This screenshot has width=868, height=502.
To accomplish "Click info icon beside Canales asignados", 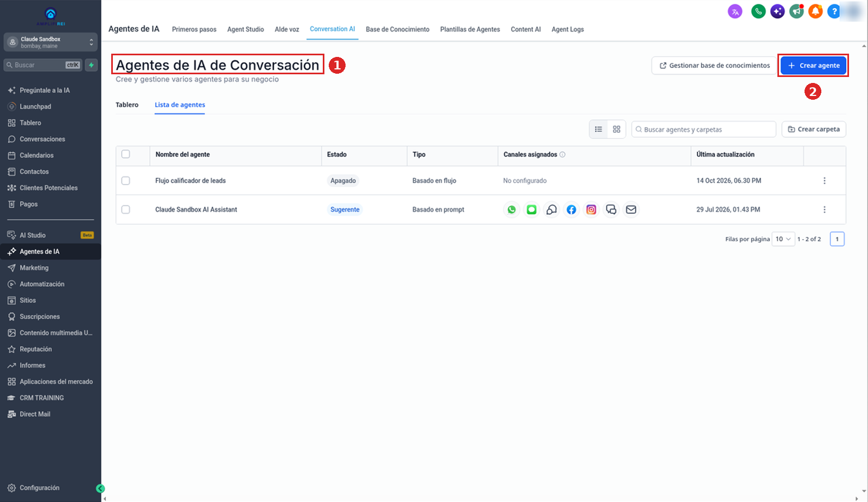I will 563,155.
